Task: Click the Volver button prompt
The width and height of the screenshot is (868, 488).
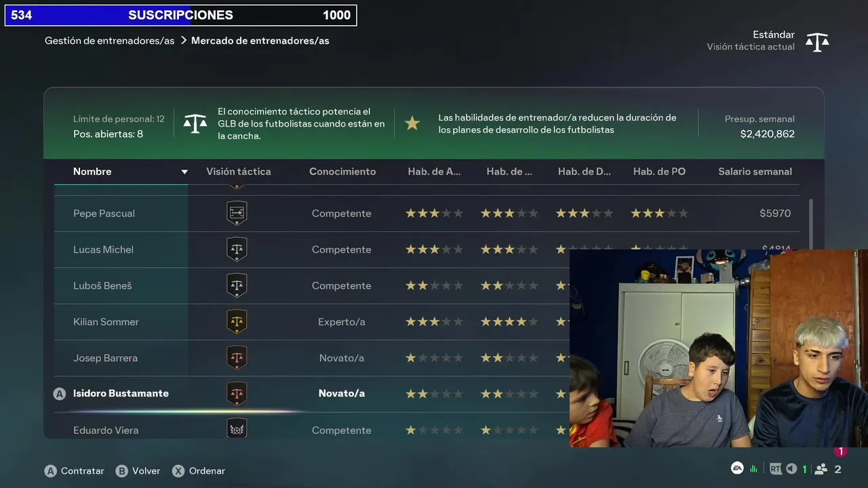Action: pos(138,471)
